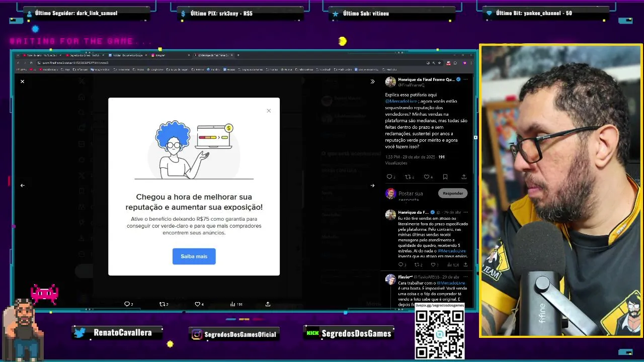Click the Responder button
Screen dimensions: 644x362
(453, 193)
